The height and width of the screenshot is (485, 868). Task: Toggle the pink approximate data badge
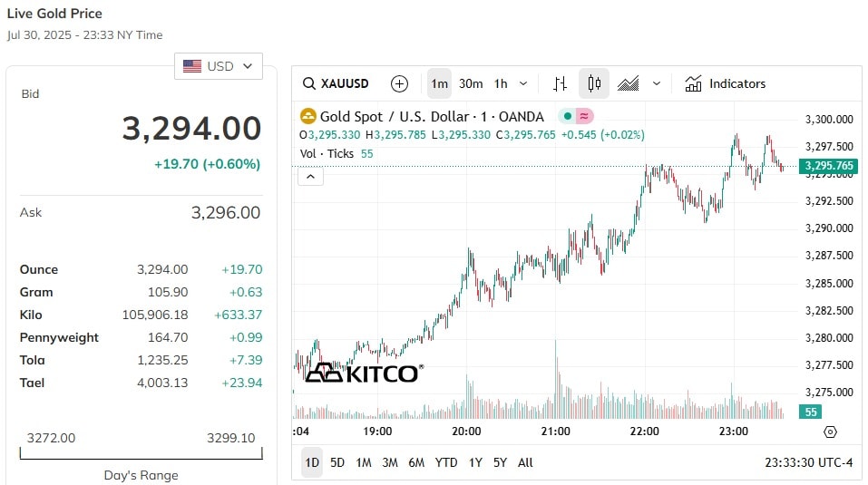[584, 116]
